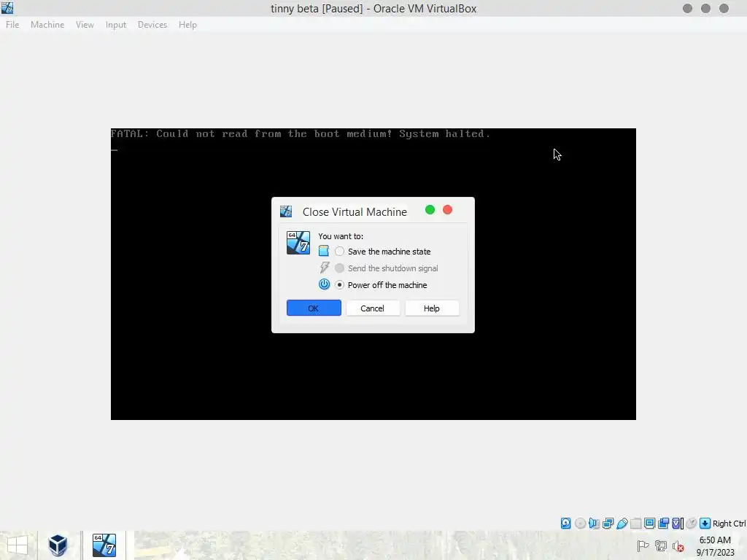Click the optical disc indicator in status bar
Image resolution: width=747 pixels, height=560 pixels.
(x=580, y=524)
